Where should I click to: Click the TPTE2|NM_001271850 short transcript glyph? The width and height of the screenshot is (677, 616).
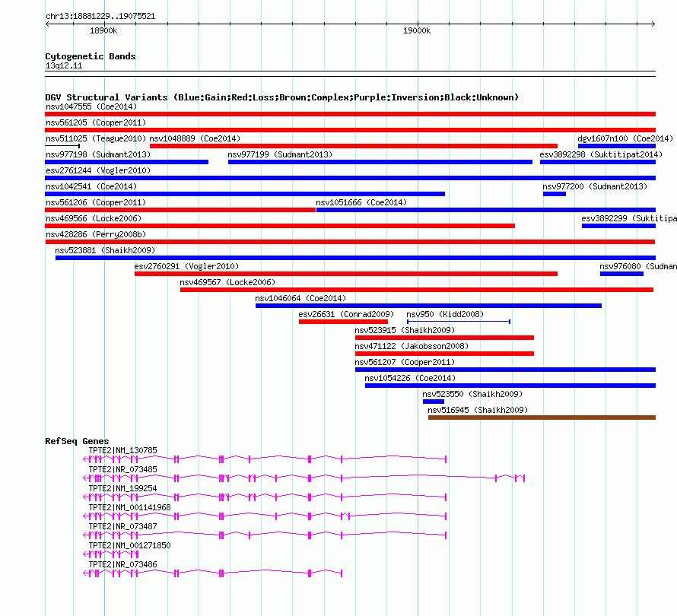coord(110,554)
